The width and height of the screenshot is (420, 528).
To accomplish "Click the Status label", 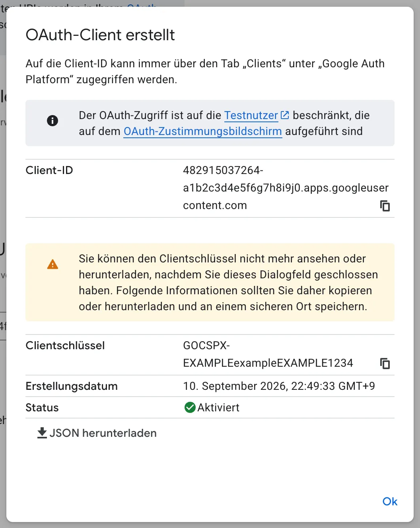I will click(x=42, y=408).
